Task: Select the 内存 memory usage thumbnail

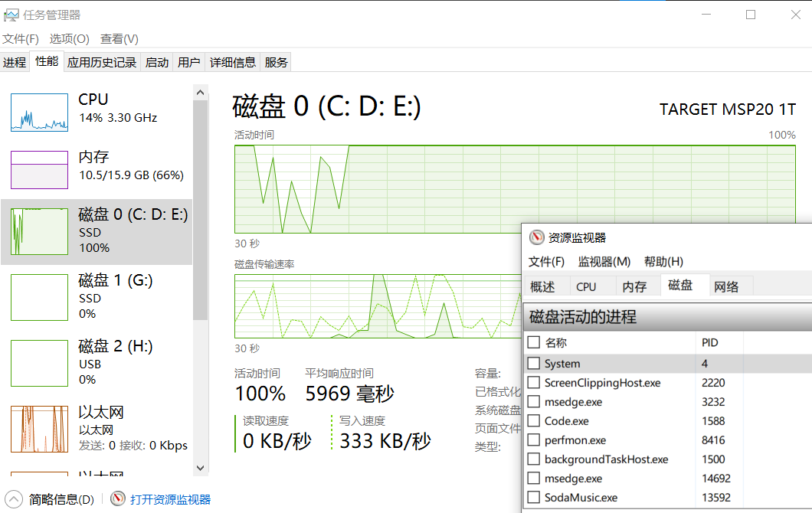Action: [x=39, y=170]
